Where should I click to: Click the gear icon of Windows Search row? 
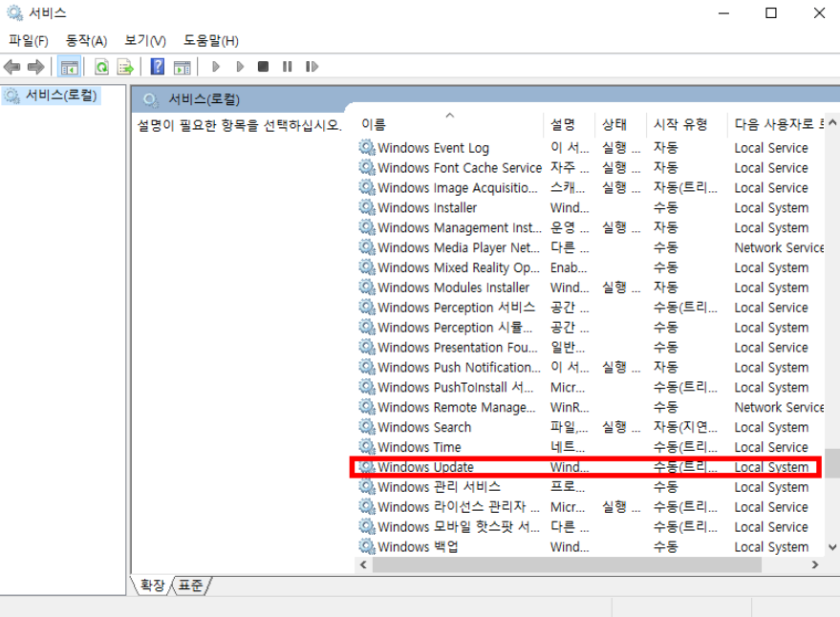(x=367, y=427)
